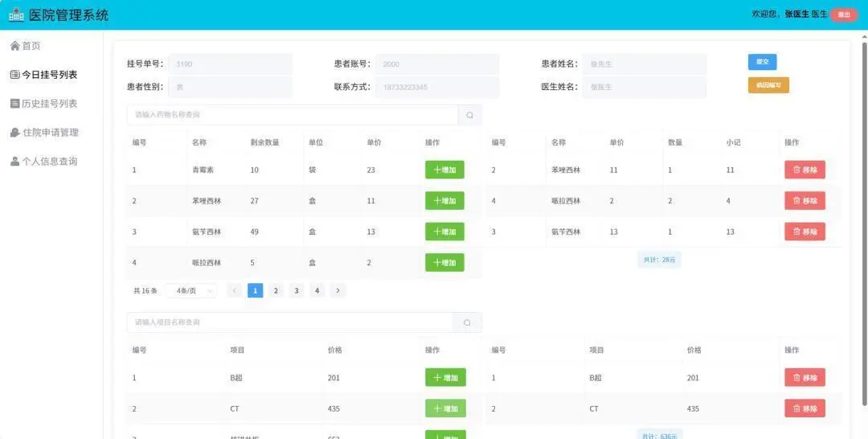Add 苯唑西林 from the drug list
The height and width of the screenshot is (439, 868).
point(444,201)
